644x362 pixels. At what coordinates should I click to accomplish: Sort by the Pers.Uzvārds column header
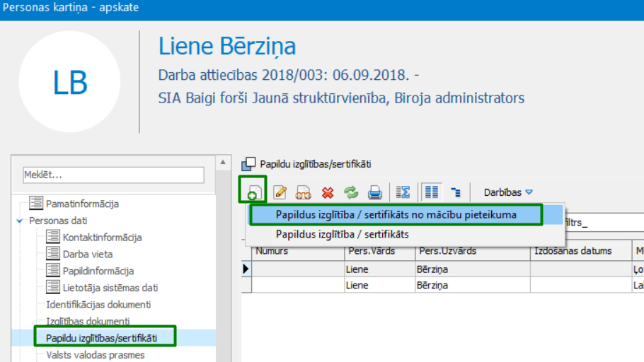click(447, 251)
